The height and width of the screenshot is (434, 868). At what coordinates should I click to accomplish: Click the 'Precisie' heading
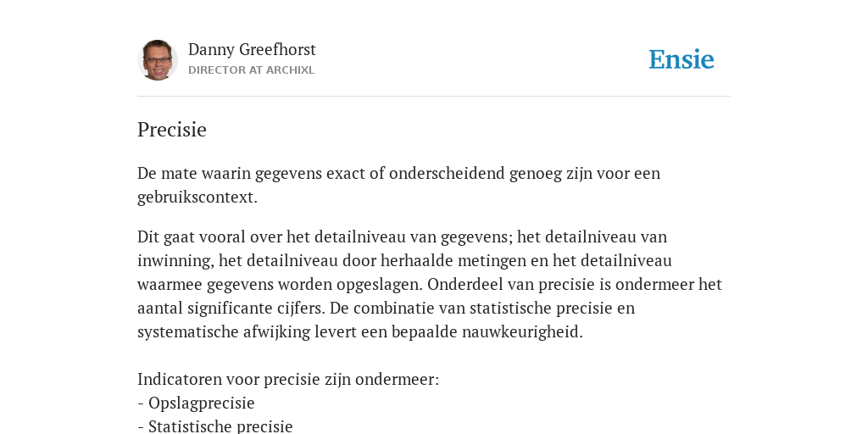tap(171, 130)
